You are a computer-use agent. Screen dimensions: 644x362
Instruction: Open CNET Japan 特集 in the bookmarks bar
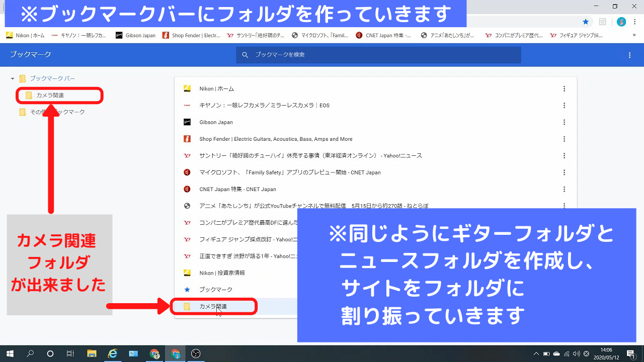click(x=383, y=36)
